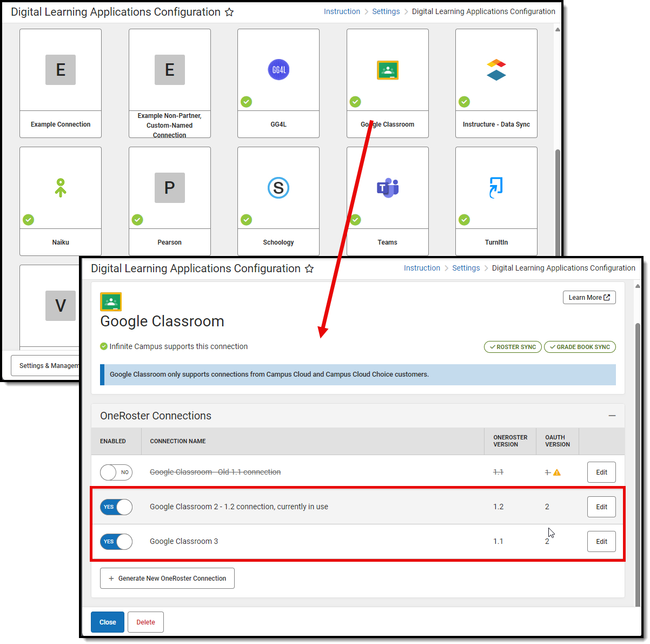Click the blue Close button
Viewport: 650px width, 644px height.
click(x=108, y=622)
